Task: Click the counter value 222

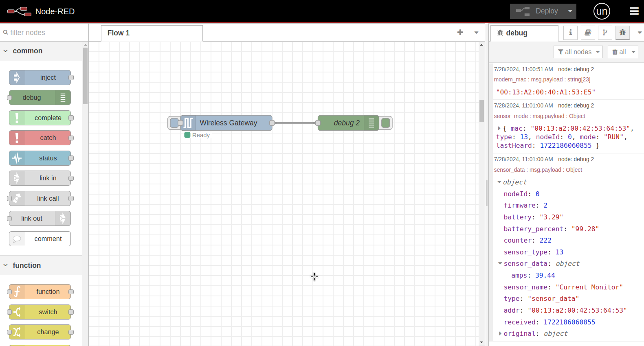Action: click(545, 240)
